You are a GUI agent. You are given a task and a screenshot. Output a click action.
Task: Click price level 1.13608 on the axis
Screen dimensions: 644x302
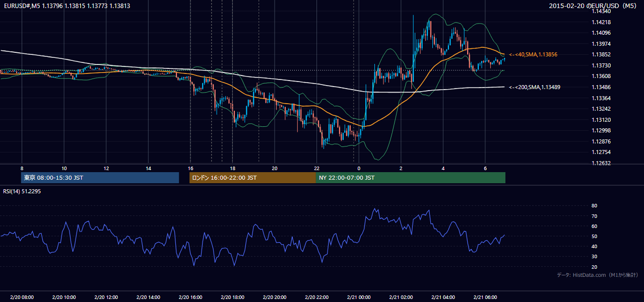[601, 76]
